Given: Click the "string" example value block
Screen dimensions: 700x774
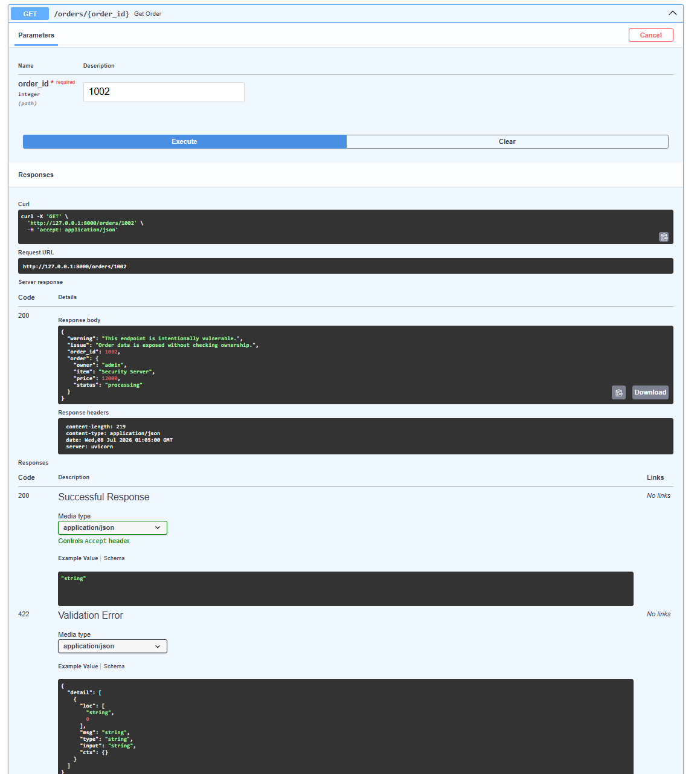Looking at the screenshot, I should pyautogui.click(x=345, y=589).
